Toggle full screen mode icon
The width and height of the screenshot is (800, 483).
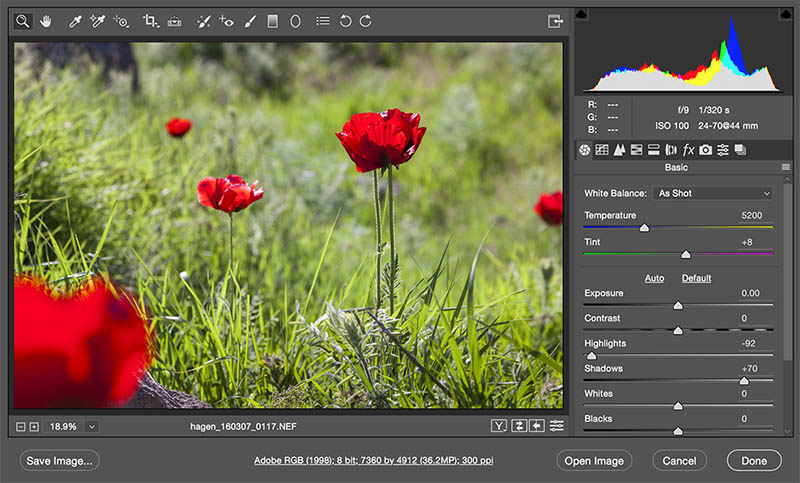(555, 20)
